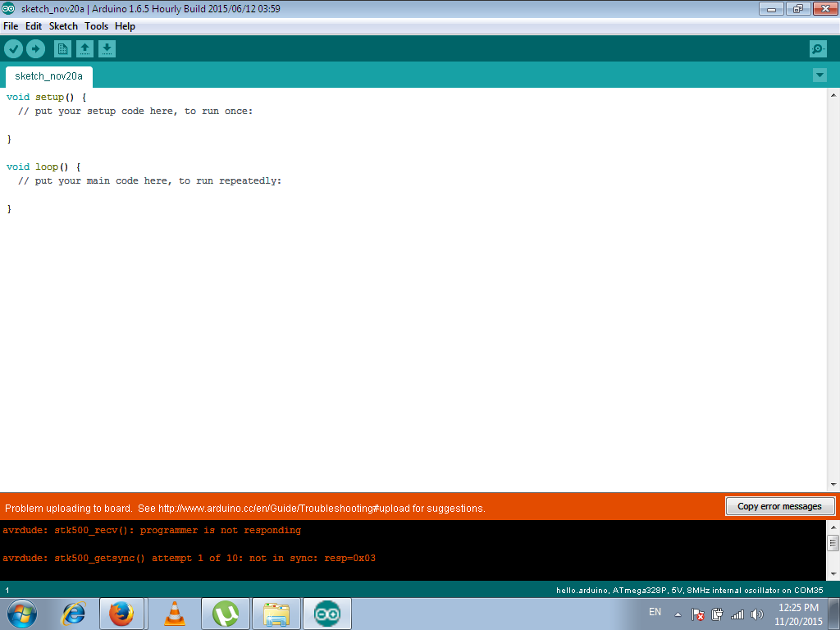This screenshot has width=840, height=630.
Task: Open Firefox from the taskbar
Action: [x=121, y=614]
